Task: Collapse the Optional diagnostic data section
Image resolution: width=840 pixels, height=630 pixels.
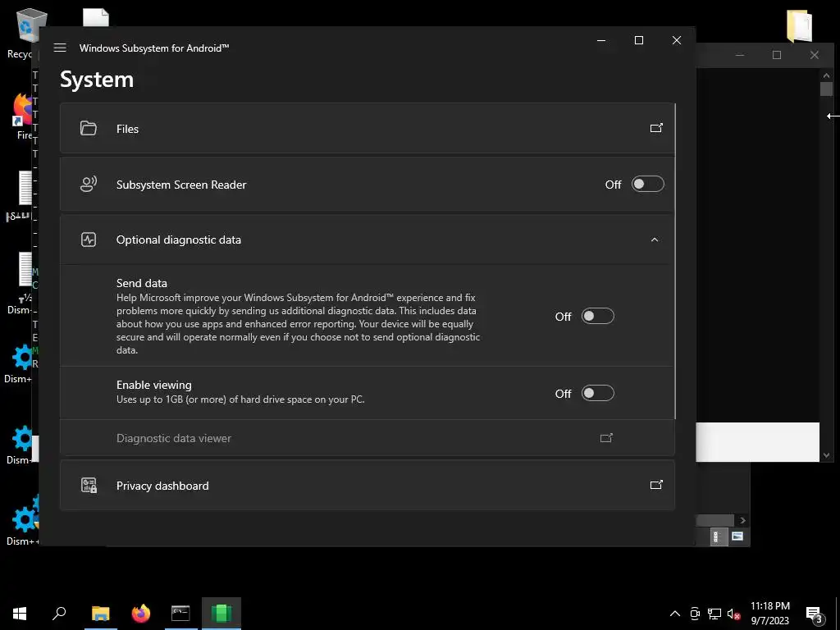Action: click(x=654, y=240)
